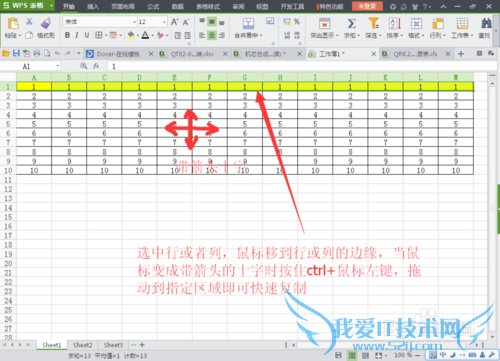Open the WPS 表格 application menu arrow

[51, 6]
